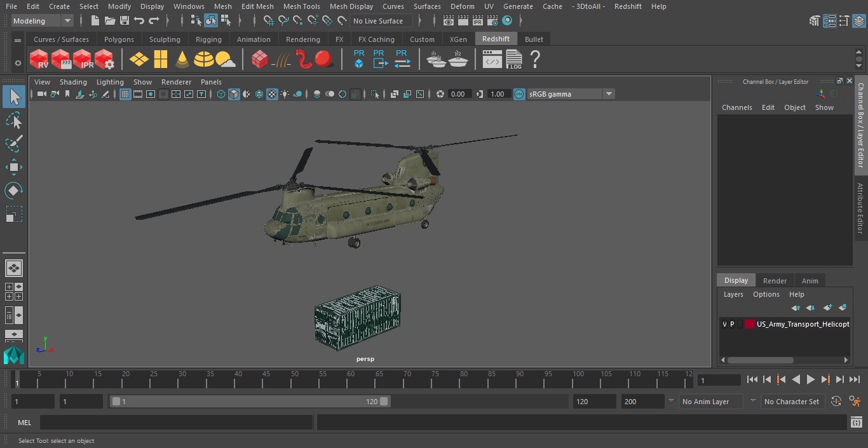Open Redshift help question mark icon
Viewport: 868px width, 448px height.
[535, 60]
